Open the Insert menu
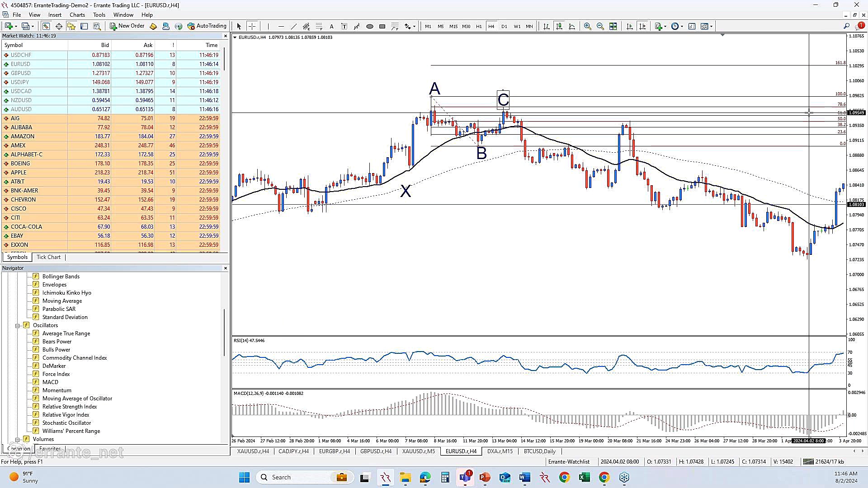 (x=55, y=15)
